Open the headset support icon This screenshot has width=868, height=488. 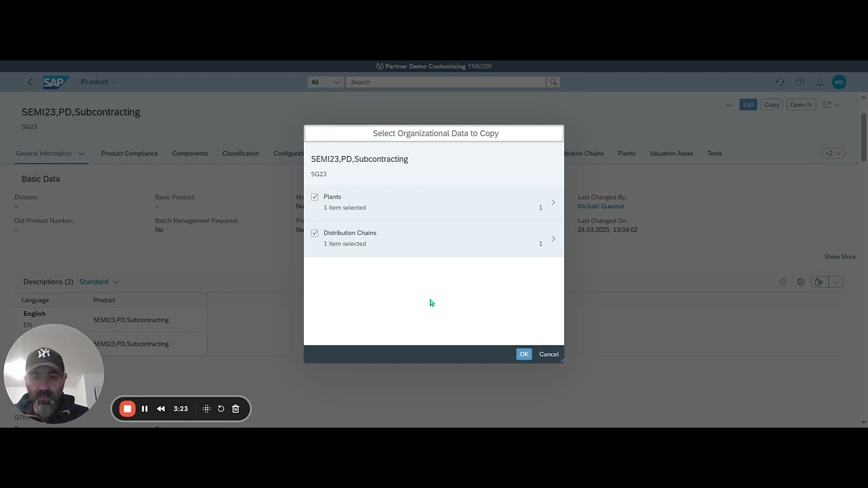tap(780, 82)
